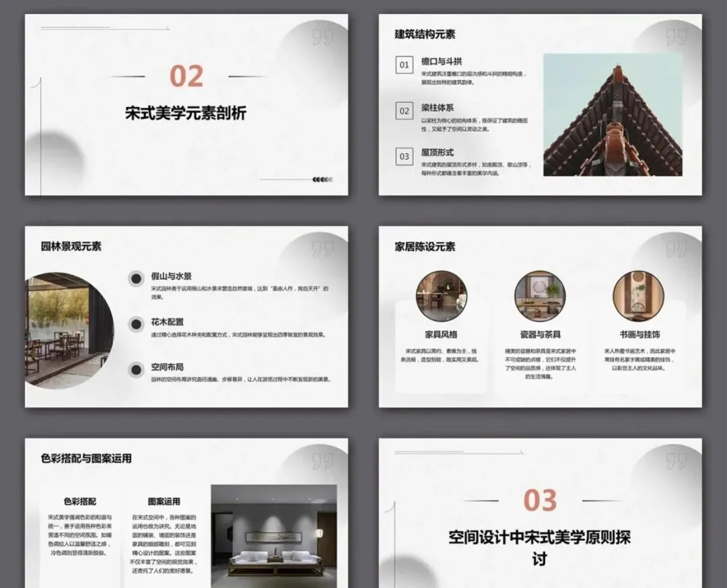
Task: Select the number box 03 beside 屋顶形式
Action: click(x=405, y=157)
